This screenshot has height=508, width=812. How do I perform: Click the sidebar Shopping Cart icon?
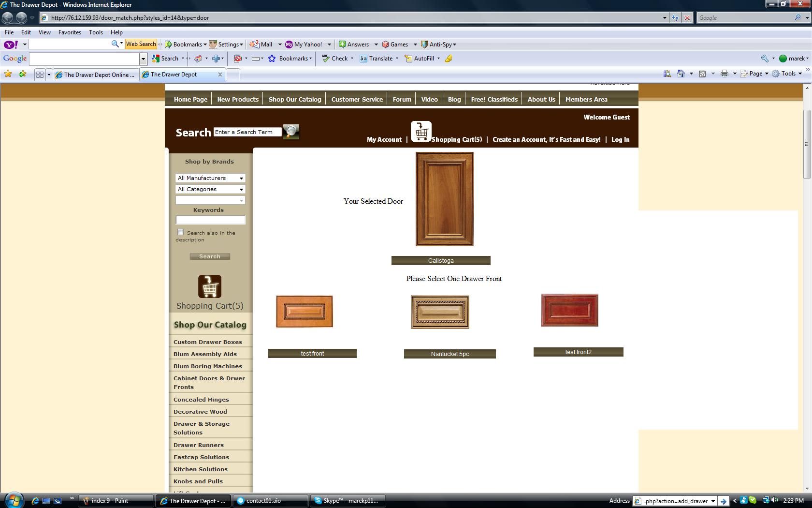210,286
